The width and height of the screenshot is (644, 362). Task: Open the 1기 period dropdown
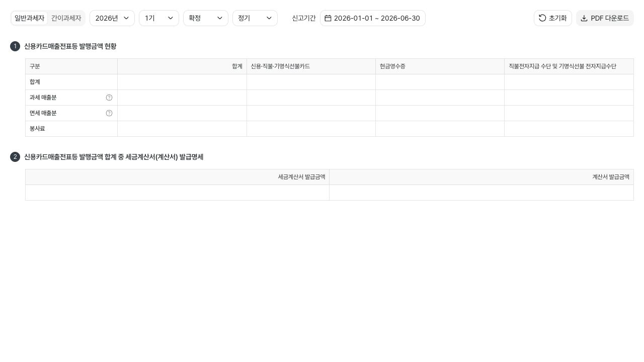(x=159, y=18)
